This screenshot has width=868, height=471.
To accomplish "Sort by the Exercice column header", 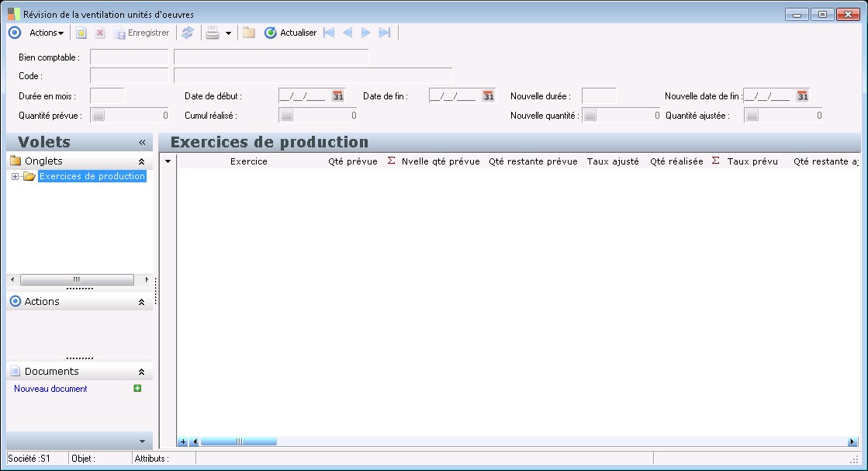I will 248,161.
